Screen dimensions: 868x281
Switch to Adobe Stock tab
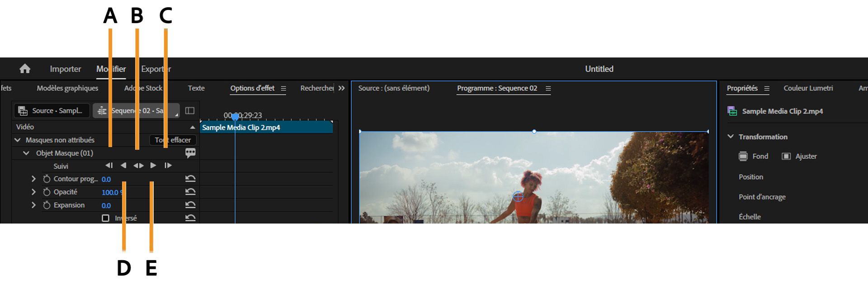(143, 88)
